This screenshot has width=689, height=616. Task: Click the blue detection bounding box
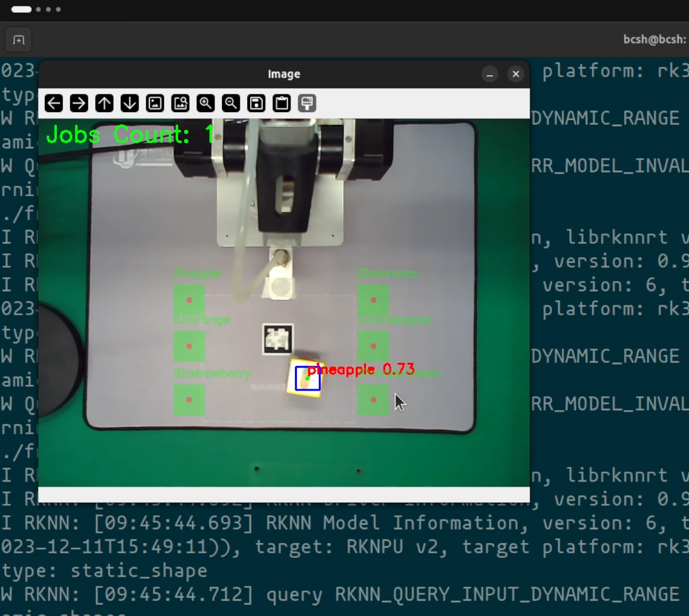pyautogui.click(x=308, y=378)
